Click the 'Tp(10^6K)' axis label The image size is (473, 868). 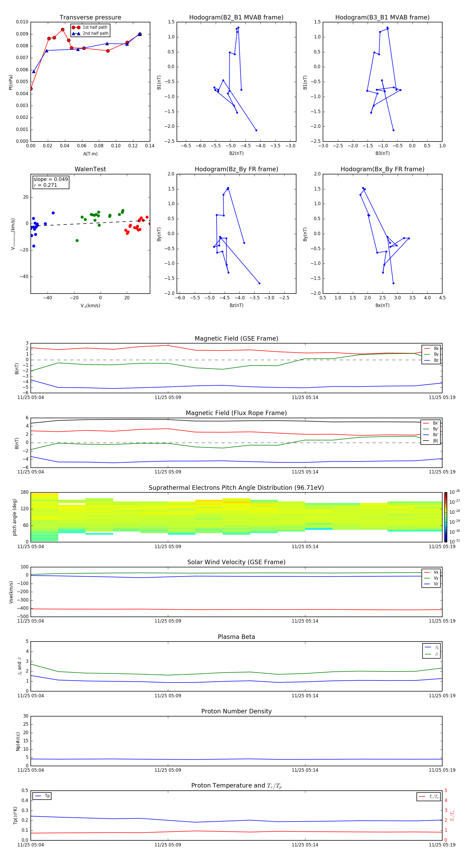click(x=16, y=815)
